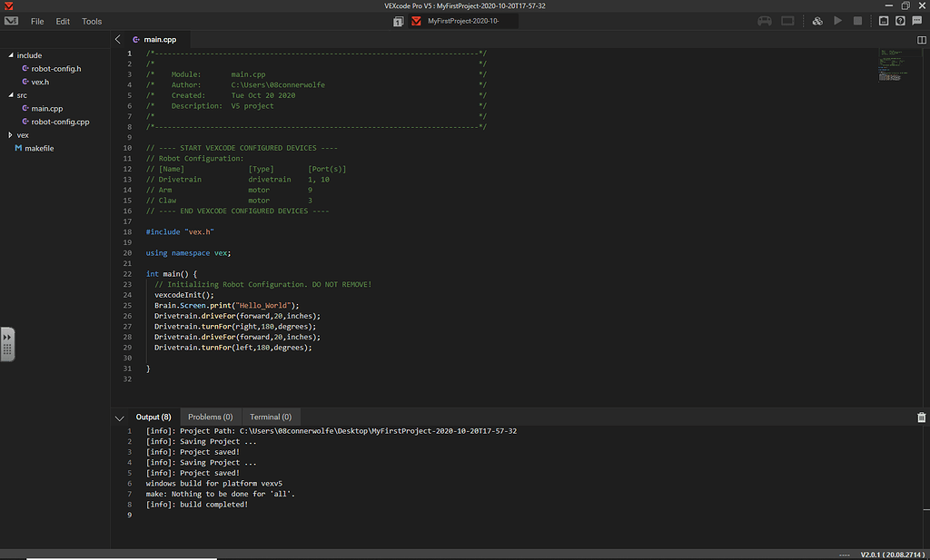Collapse the Output panel with its chevron

pyautogui.click(x=119, y=417)
